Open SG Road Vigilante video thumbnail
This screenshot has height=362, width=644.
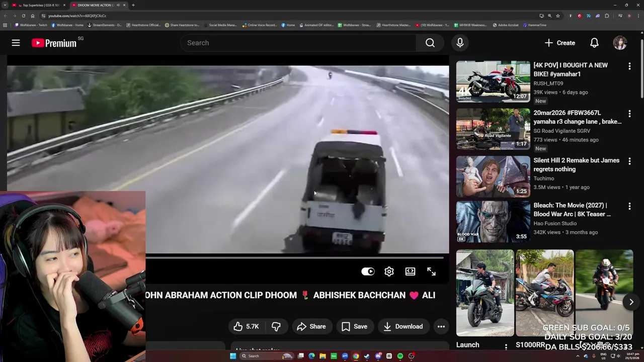click(x=493, y=129)
